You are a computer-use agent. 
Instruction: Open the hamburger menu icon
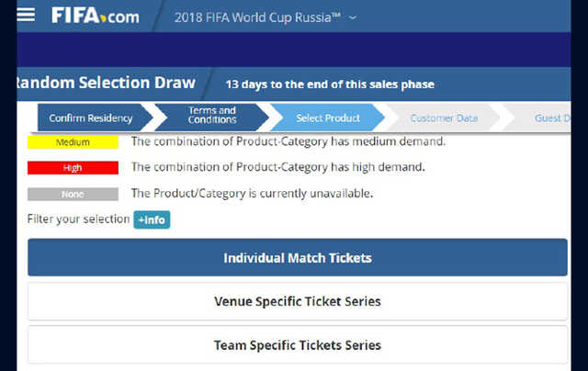[27, 15]
